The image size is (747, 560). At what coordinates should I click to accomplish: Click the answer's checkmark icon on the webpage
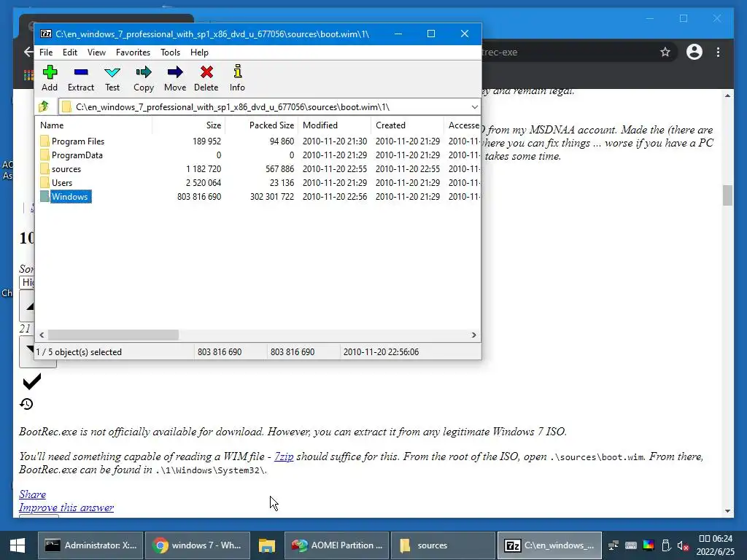[x=32, y=381]
